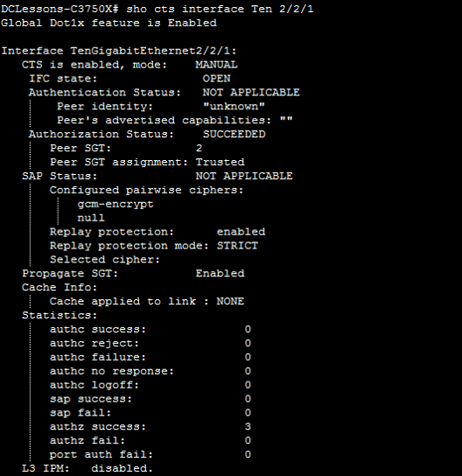
Task: Click the Peer identity "unknown" value
Action: [234, 106]
